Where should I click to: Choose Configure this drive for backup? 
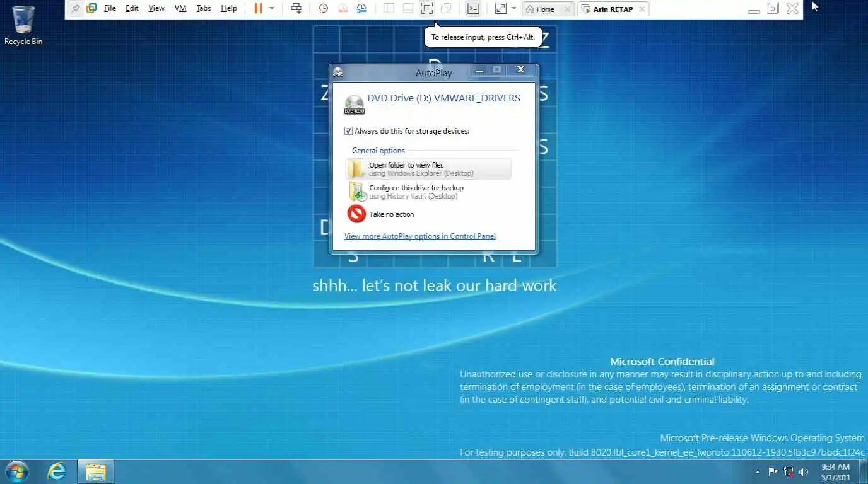coord(429,192)
